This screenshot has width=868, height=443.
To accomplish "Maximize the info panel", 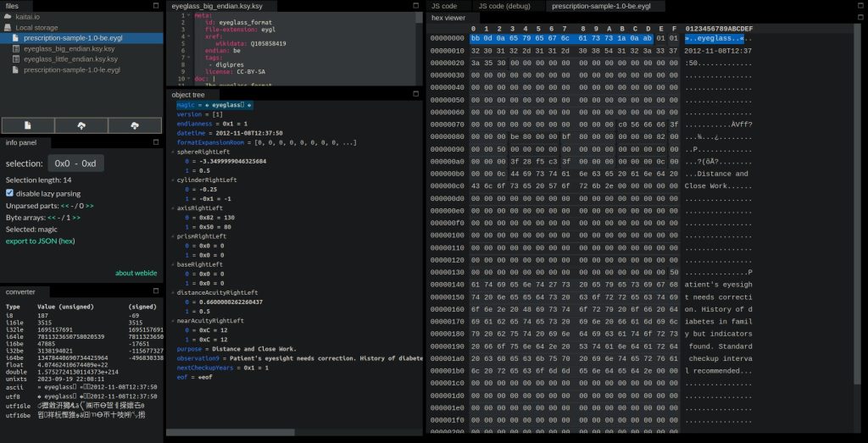I will [156, 142].
